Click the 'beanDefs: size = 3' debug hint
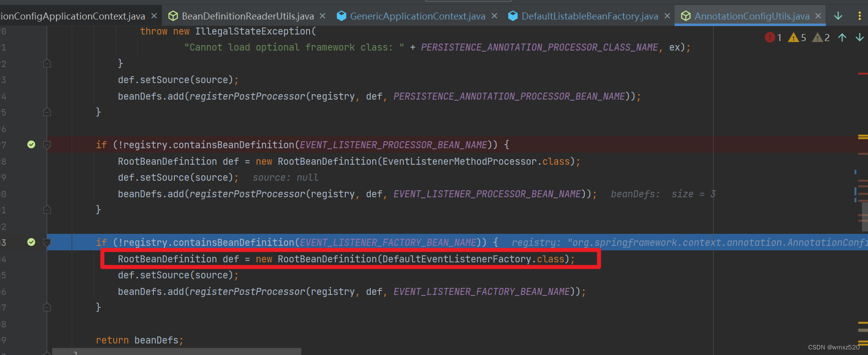The height and width of the screenshot is (355, 868). point(663,194)
